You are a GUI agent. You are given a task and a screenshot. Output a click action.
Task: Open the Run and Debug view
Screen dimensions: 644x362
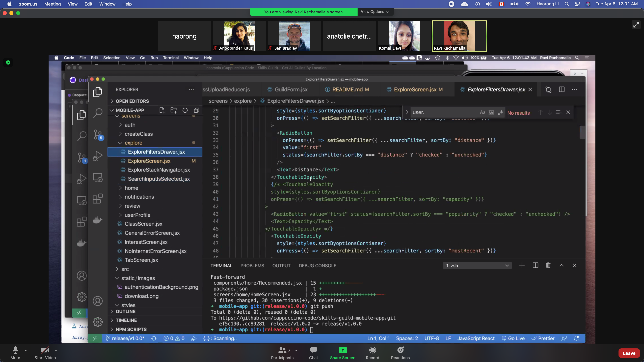(x=97, y=156)
